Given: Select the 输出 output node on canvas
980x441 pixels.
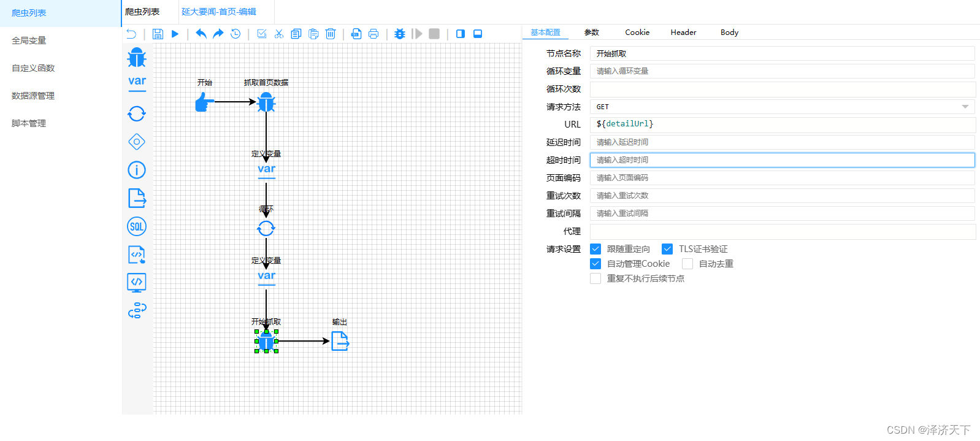Looking at the screenshot, I should coord(340,341).
